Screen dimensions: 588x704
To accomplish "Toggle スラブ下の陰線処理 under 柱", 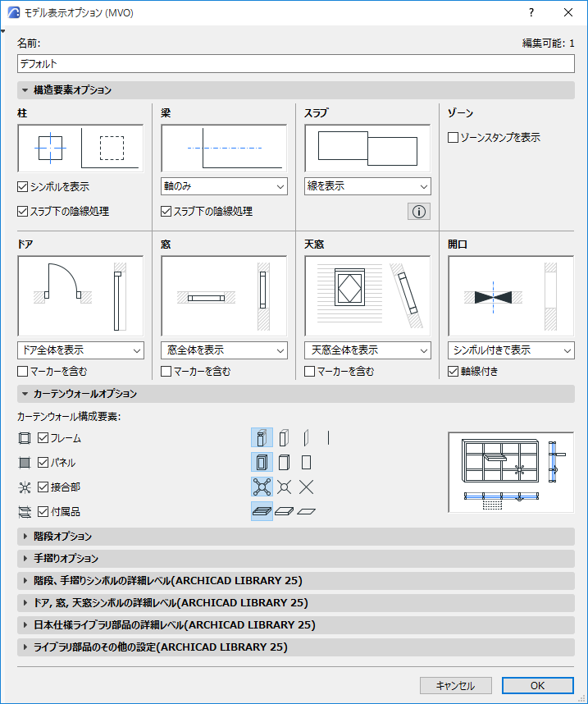I will [x=22, y=212].
